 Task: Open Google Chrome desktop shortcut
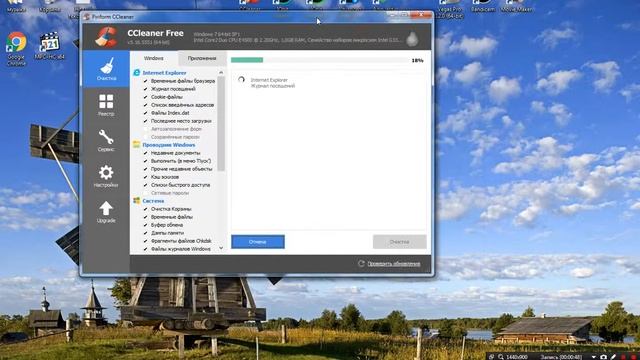click(x=16, y=48)
